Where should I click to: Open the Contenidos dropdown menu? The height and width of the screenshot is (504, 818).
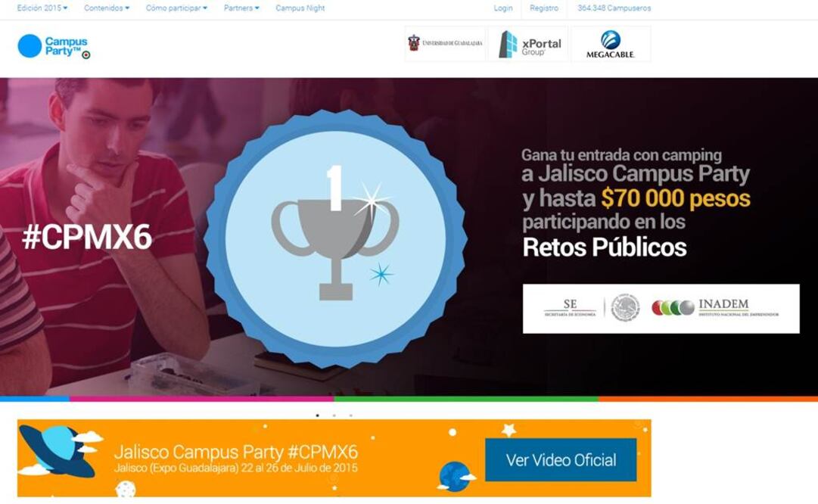107,8
